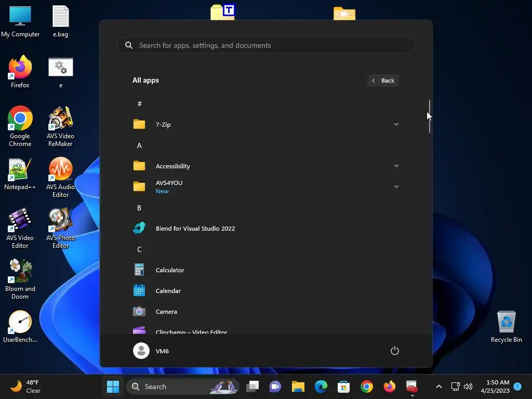Open the weather widget on taskbar
Screen dimensions: 532x399
(x=26, y=387)
